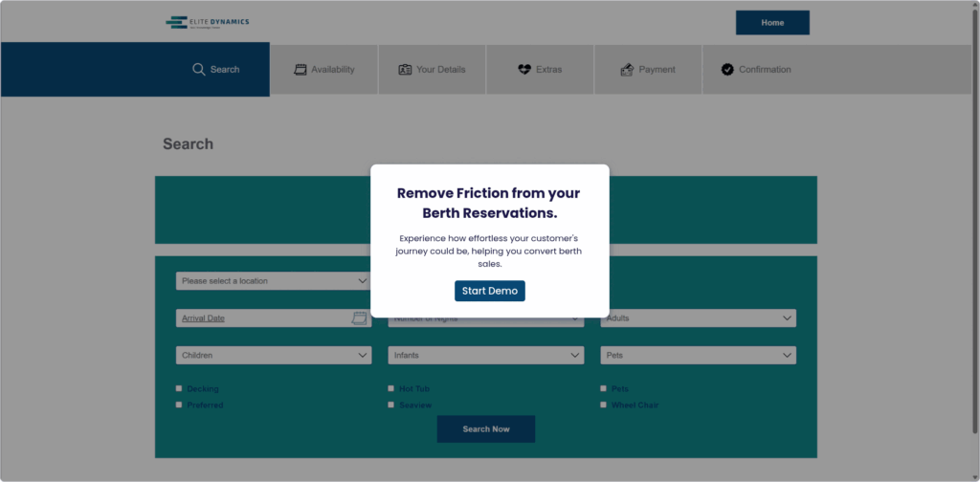
Task: Click the Elite Dynamics logo
Action: (207, 23)
